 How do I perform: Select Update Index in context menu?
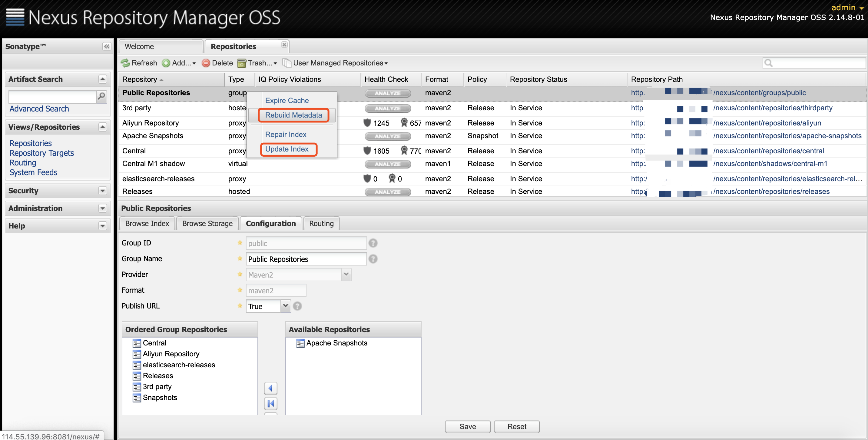[x=287, y=149]
